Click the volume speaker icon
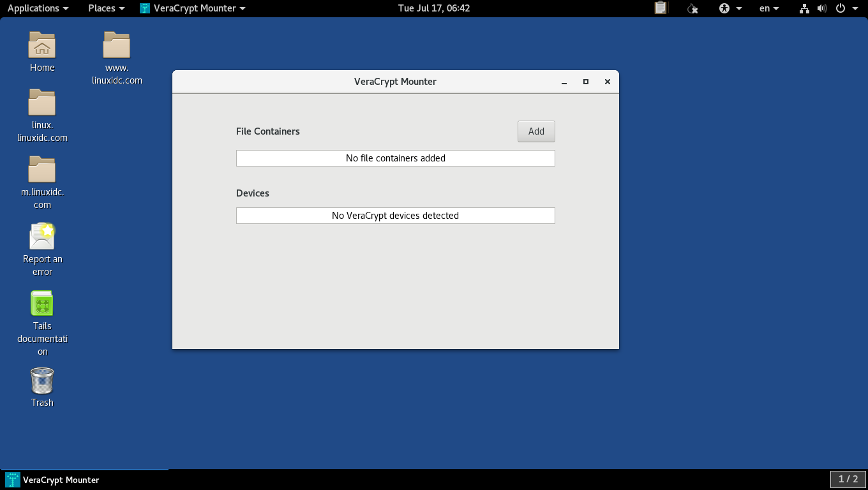 pos(822,8)
